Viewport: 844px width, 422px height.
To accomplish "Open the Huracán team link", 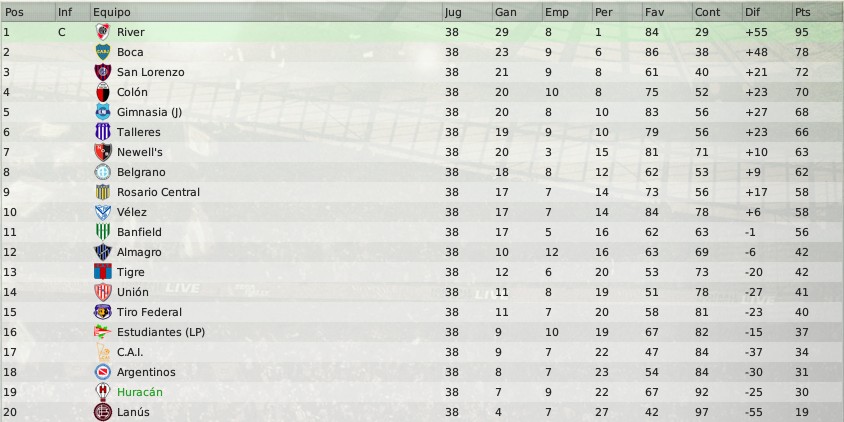I will [x=140, y=392].
